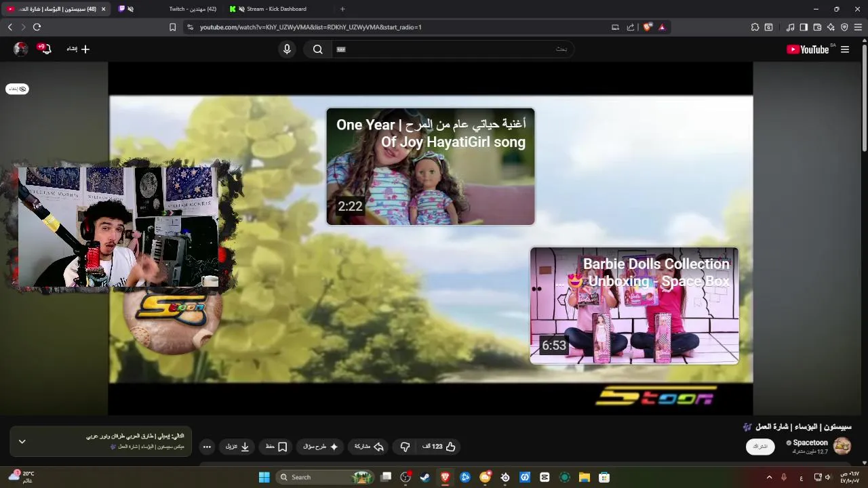
Task: Open more actions three-dot menu
Action: point(207,447)
